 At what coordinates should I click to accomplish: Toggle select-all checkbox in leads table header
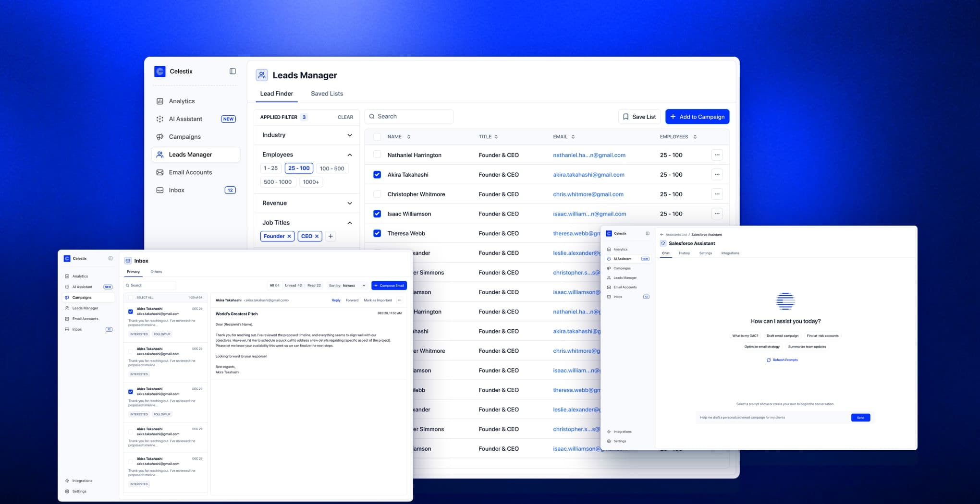pos(377,137)
